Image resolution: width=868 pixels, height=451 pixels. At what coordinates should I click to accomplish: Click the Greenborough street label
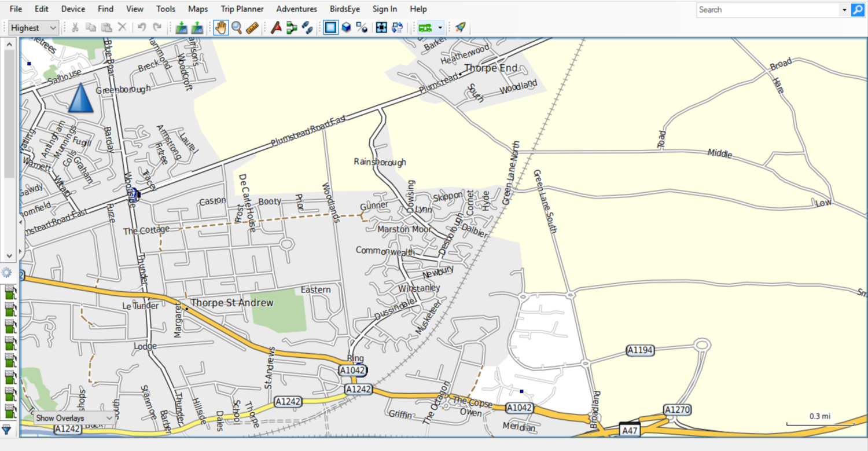coord(123,89)
